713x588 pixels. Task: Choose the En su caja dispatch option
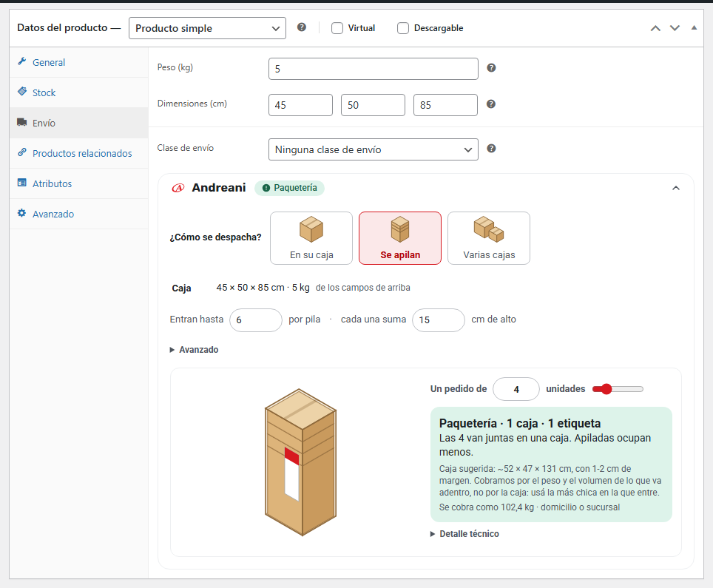[311, 238]
